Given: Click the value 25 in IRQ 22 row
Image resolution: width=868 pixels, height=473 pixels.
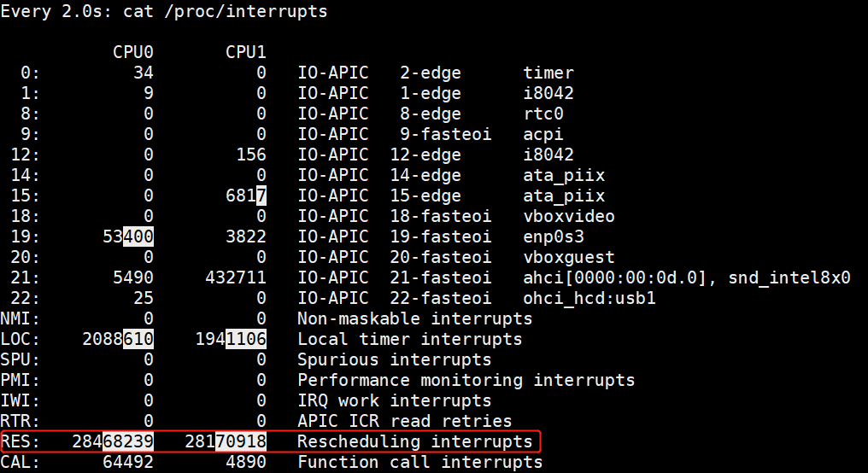Looking at the screenshot, I should tap(144, 298).
